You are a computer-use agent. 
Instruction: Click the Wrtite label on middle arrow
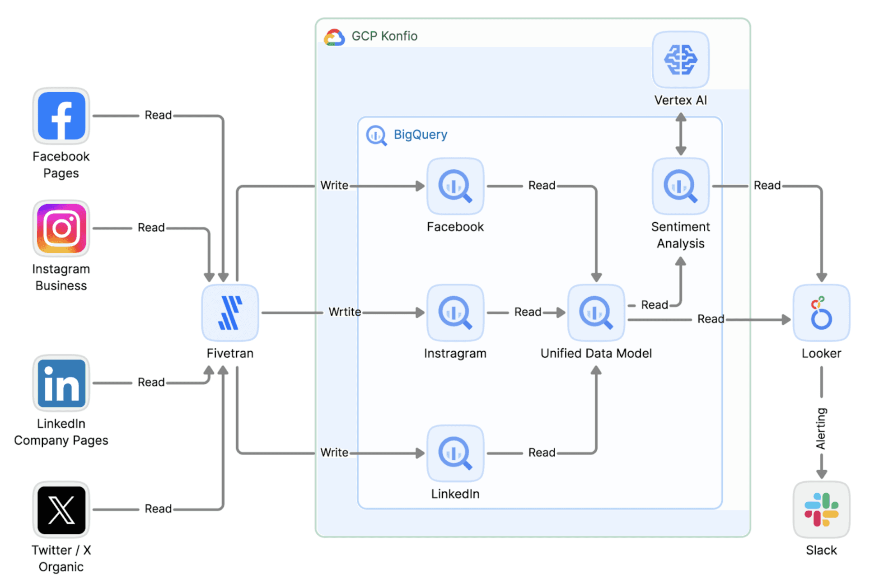coord(345,312)
